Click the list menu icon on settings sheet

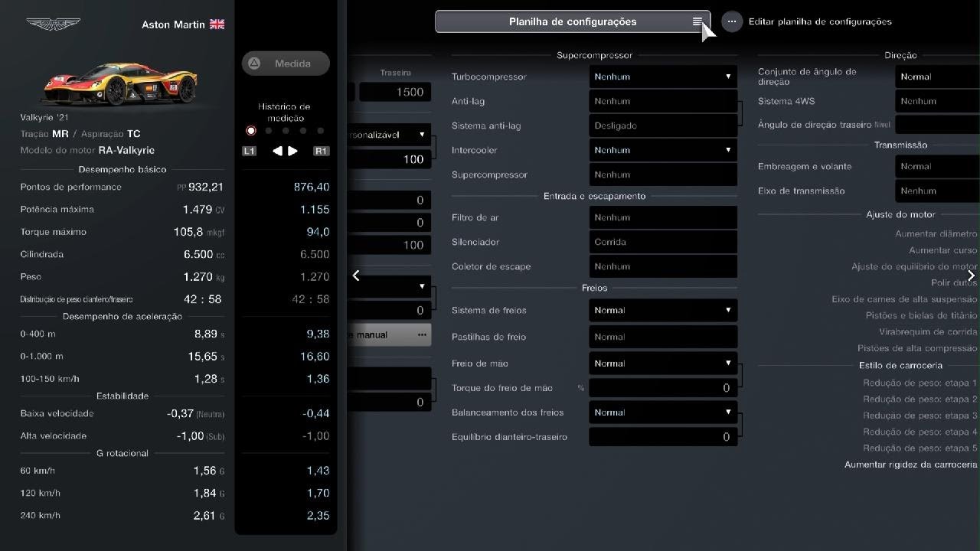(x=697, y=21)
